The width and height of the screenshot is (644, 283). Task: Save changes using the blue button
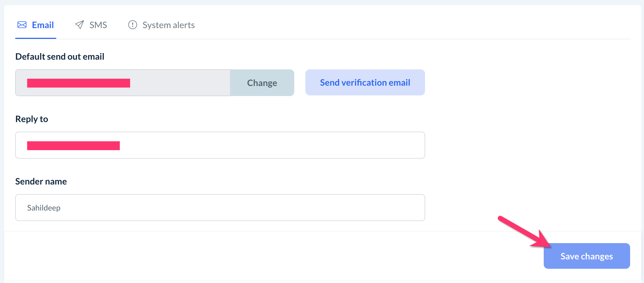[x=586, y=256]
